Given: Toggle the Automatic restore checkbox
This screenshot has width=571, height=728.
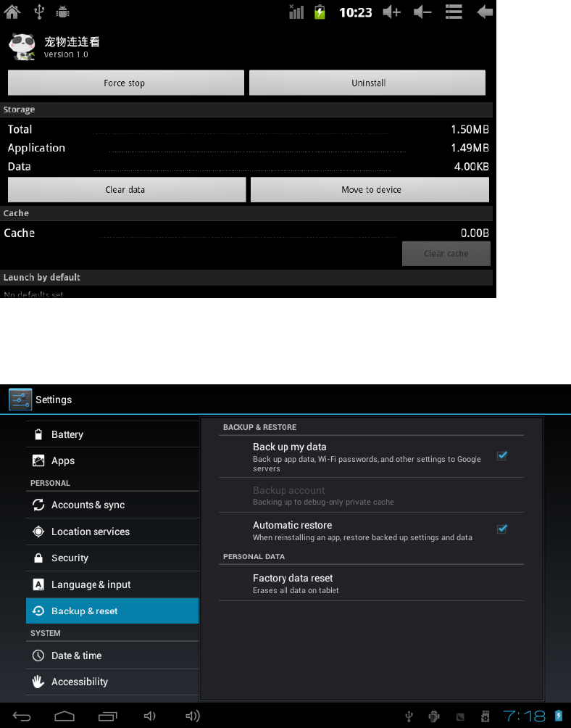Looking at the screenshot, I should [502, 529].
